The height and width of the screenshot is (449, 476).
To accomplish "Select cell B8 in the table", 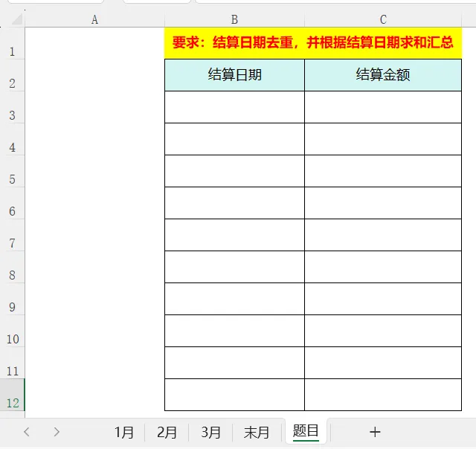I will pyautogui.click(x=234, y=267).
